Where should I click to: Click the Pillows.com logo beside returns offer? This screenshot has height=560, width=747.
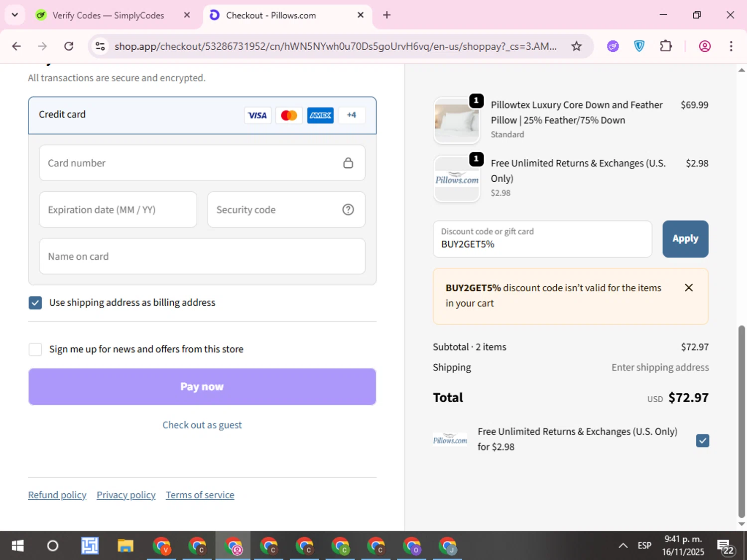450,439
